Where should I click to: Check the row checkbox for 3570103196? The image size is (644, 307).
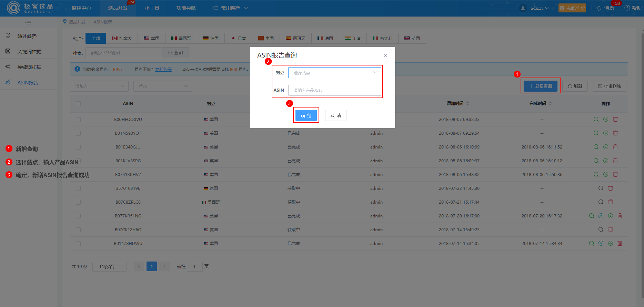click(78, 188)
